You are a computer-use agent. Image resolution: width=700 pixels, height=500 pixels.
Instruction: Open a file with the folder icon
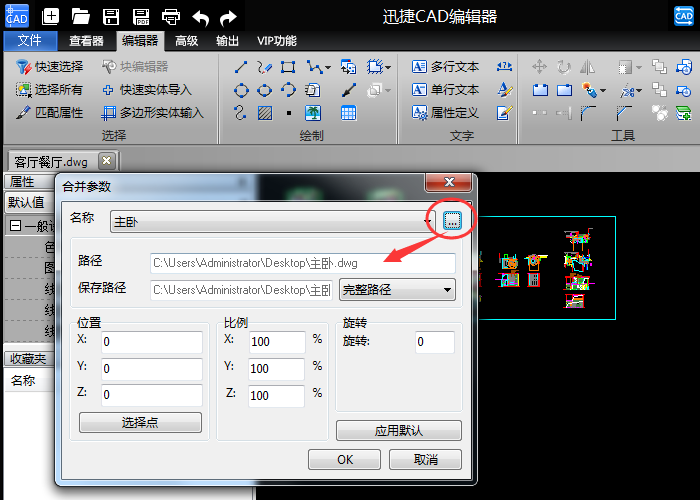coord(80,17)
